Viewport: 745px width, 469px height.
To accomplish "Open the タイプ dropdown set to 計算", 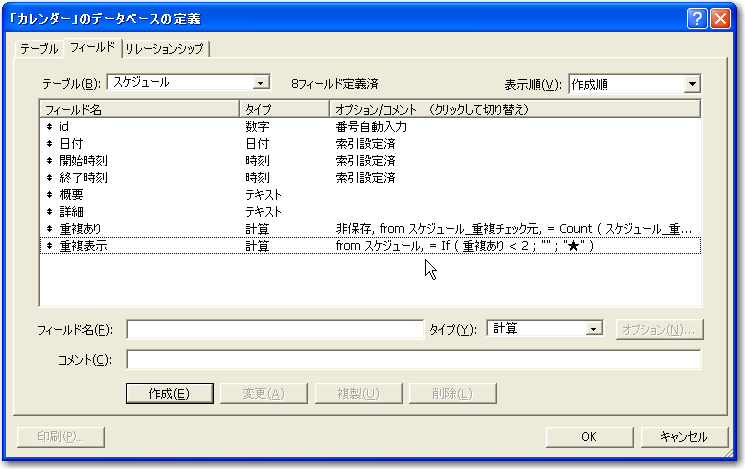I will (x=593, y=328).
